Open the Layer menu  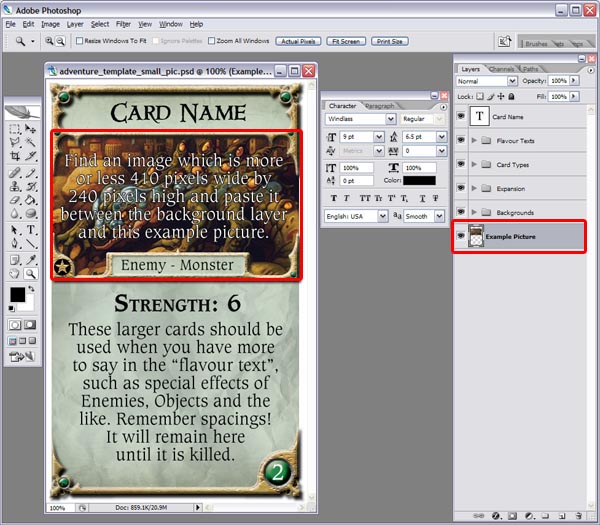(x=75, y=24)
